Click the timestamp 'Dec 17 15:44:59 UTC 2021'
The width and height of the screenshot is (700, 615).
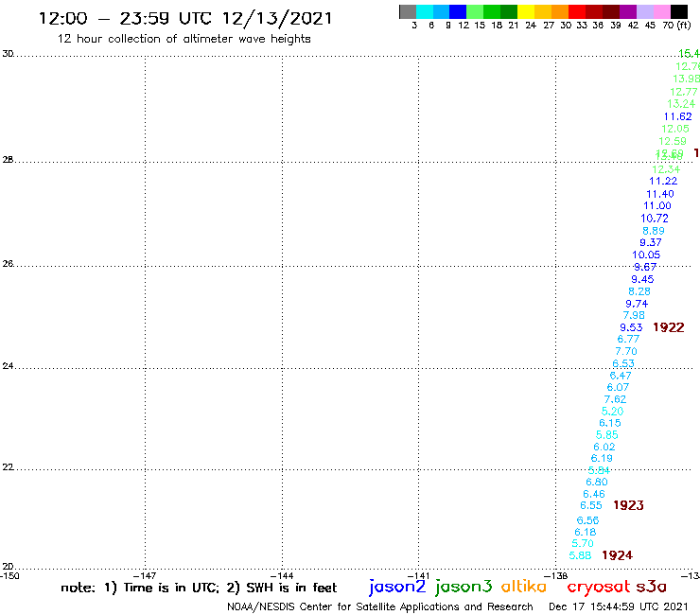(x=619, y=606)
